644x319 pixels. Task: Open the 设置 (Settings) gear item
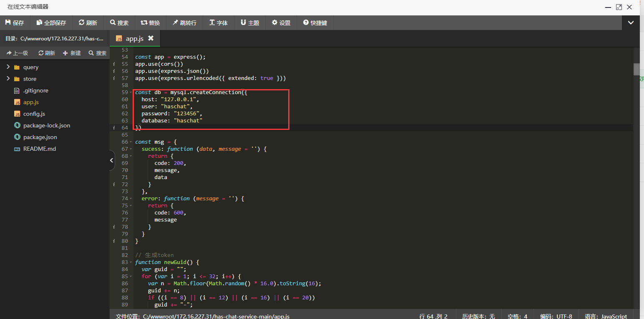click(x=281, y=23)
